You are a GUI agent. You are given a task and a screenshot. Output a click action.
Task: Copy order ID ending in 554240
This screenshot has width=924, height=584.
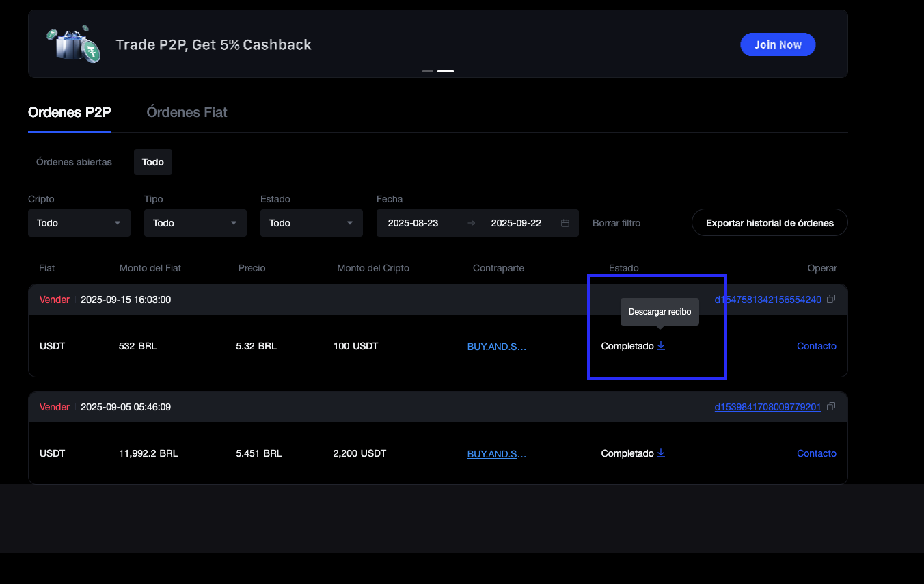pyautogui.click(x=831, y=300)
